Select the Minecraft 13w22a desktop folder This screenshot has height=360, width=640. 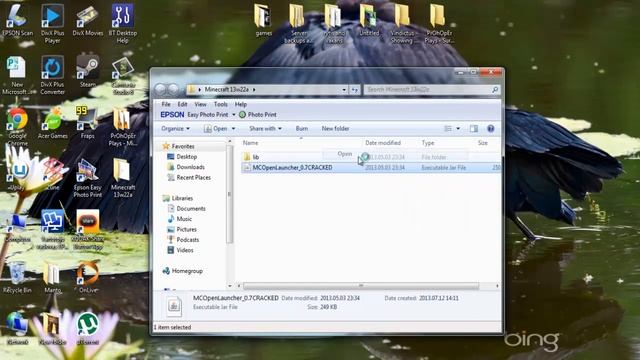click(x=122, y=178)
